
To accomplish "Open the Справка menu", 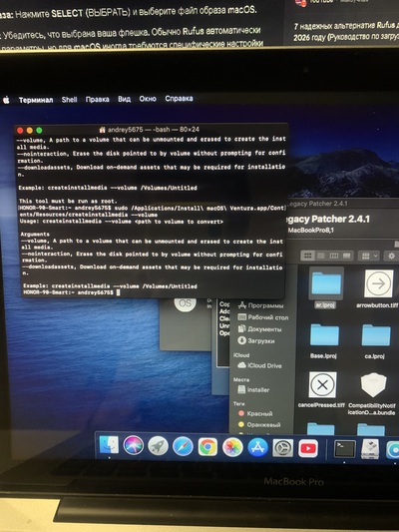I will pos(179,99).
